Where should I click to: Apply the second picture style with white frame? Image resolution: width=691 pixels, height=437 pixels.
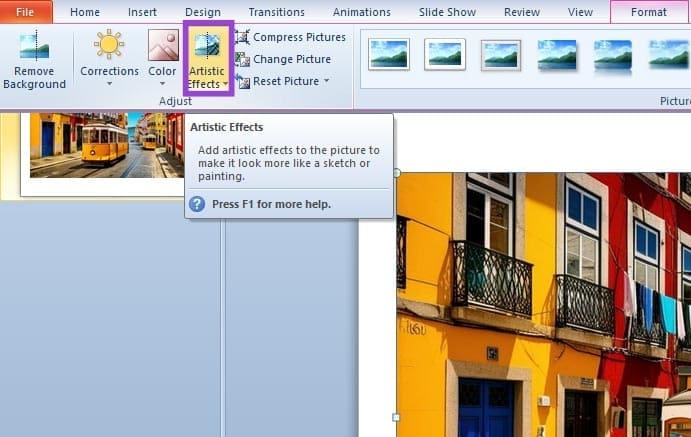coord(445,55)
